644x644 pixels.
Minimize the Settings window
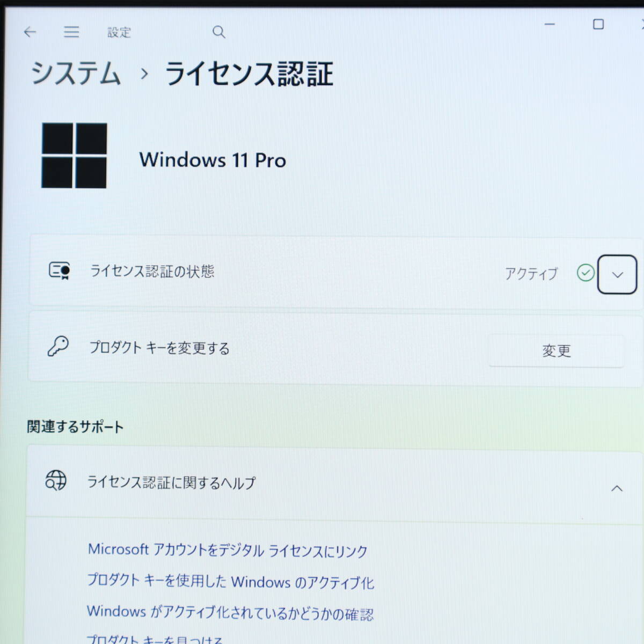point(550,24)
